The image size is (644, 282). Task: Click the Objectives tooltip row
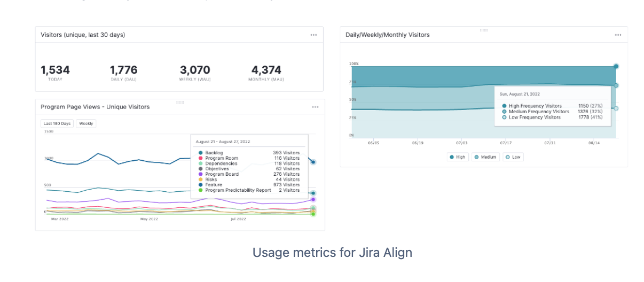coord(248,169)
